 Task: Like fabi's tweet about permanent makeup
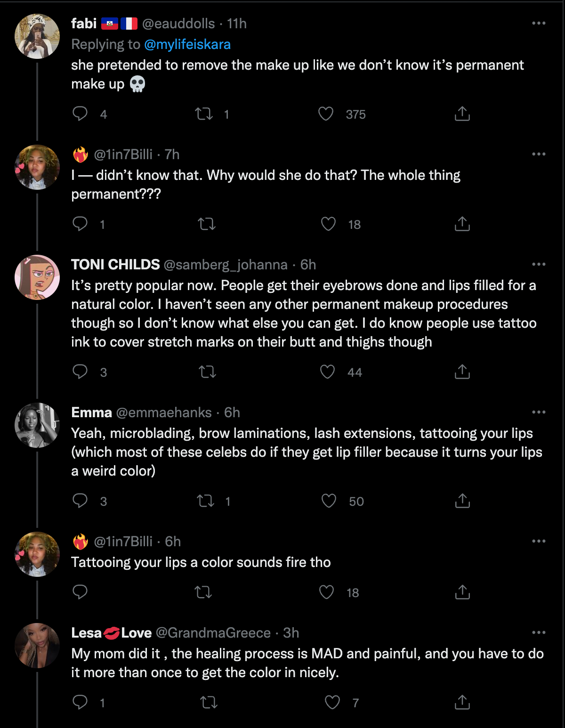pyautogui.click(x=326, y=114)
